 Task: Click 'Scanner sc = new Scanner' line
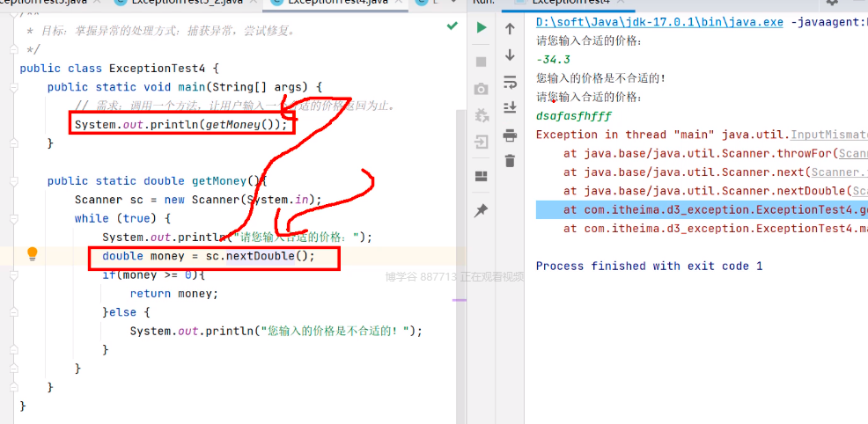click(198, 200)
